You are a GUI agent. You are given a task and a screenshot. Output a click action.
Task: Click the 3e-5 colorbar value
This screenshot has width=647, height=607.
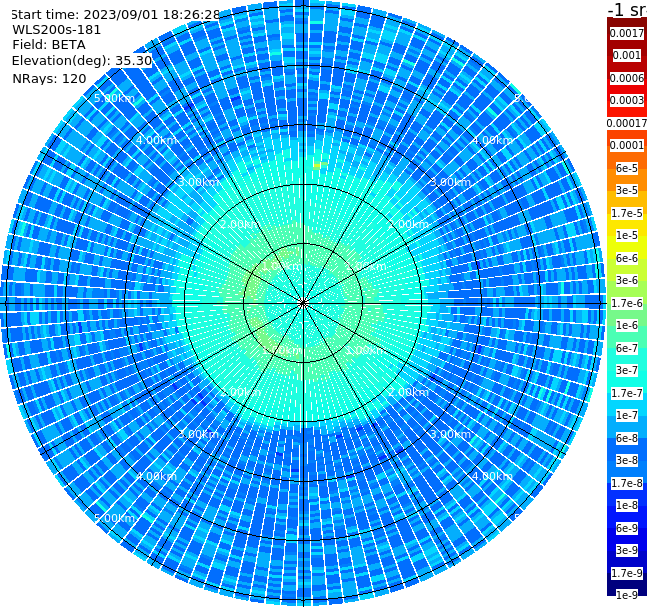tap(627, 190)
